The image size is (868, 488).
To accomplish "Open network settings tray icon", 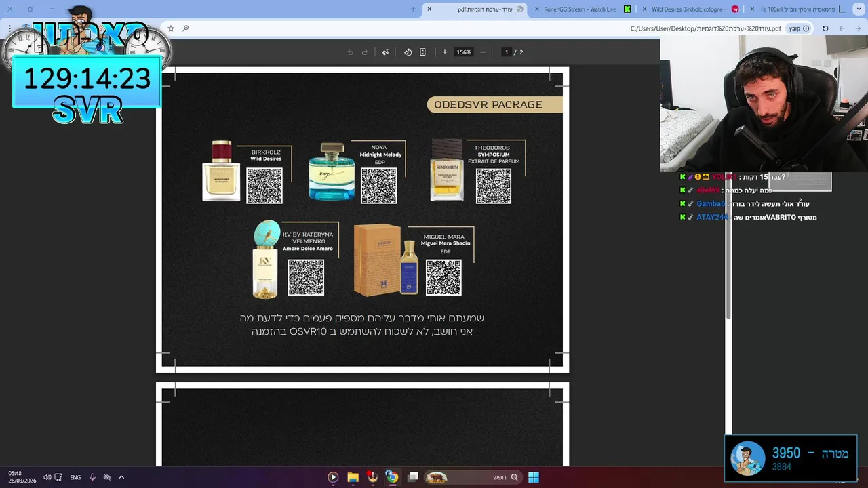I will (x=58, y=477).
